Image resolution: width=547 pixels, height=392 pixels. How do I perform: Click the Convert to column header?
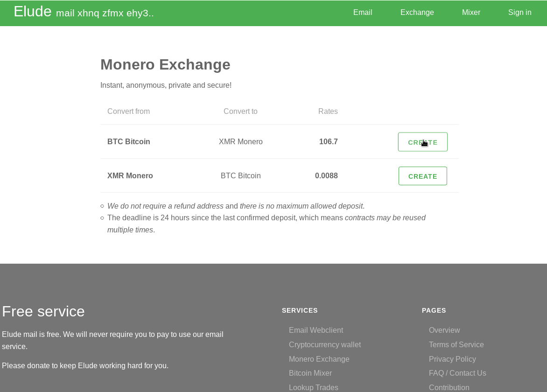coord(240,111)
